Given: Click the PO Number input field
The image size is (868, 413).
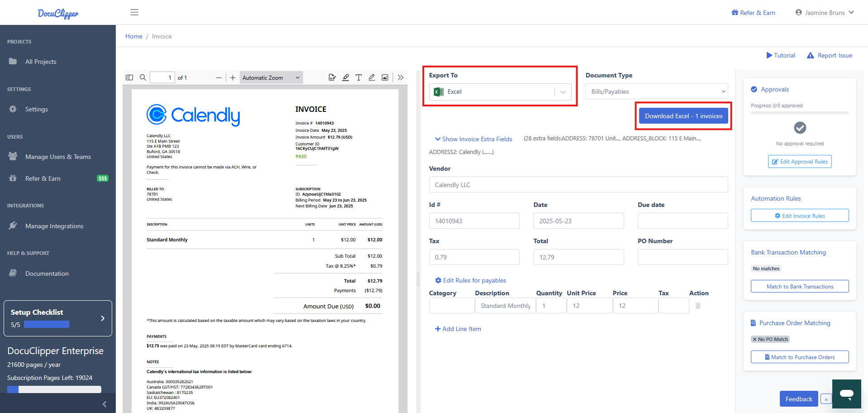Looking at the screenshot, I should pyautogui.click(x=683, y=257).
